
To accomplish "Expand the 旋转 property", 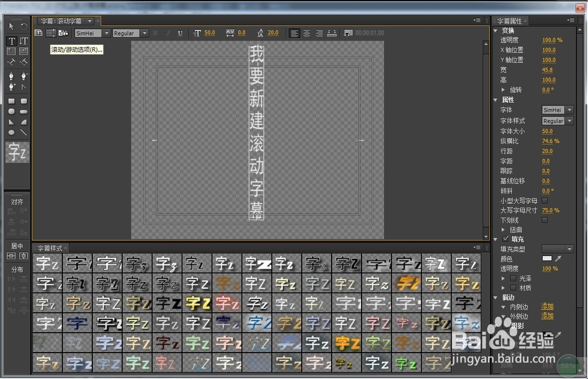I will 503,90.
